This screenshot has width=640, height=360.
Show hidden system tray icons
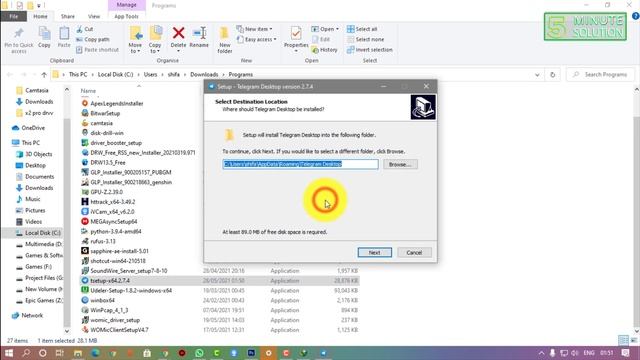(541, 353)
